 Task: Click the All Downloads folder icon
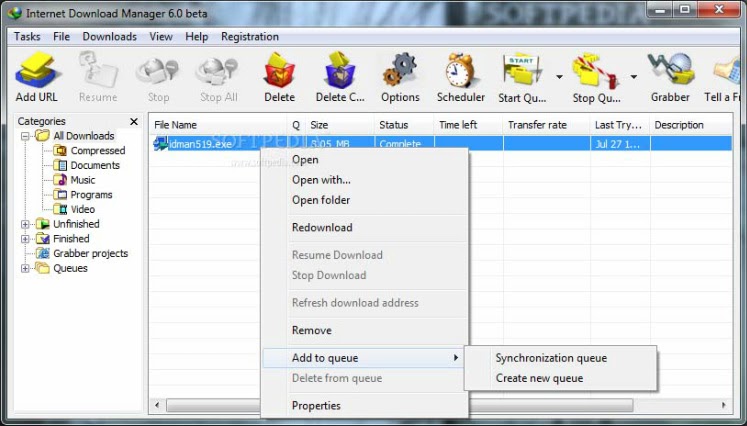coord(43,136)
